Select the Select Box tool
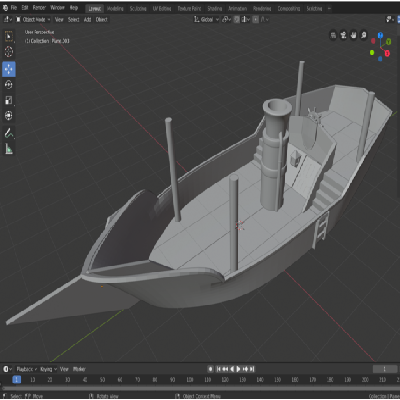Screen dimensions: 400x400 [9, 36]
